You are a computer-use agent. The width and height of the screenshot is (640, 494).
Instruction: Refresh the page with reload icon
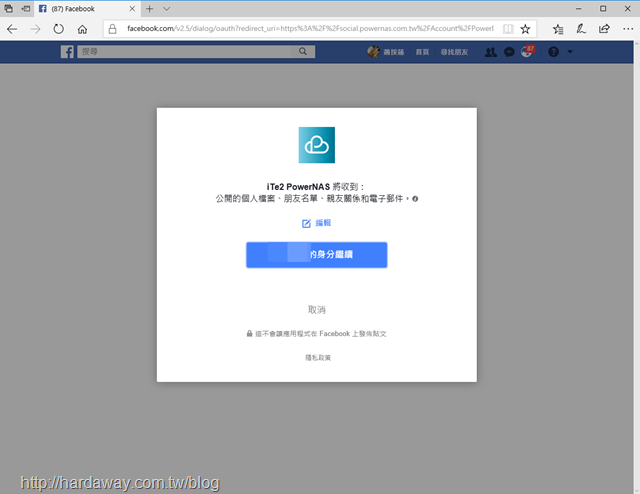coord(59,29)
